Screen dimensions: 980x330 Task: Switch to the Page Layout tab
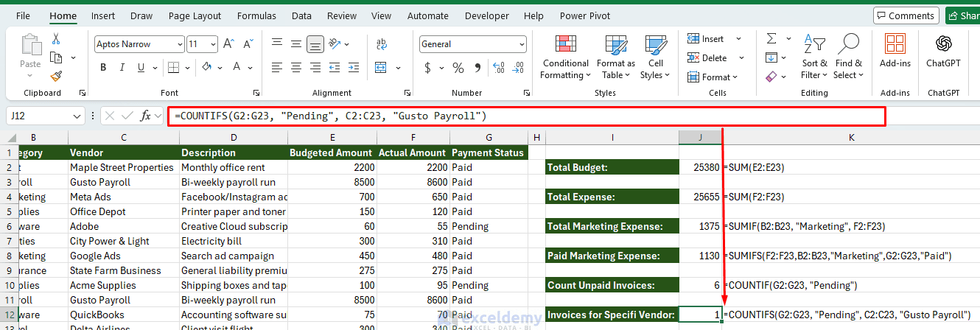195,15
